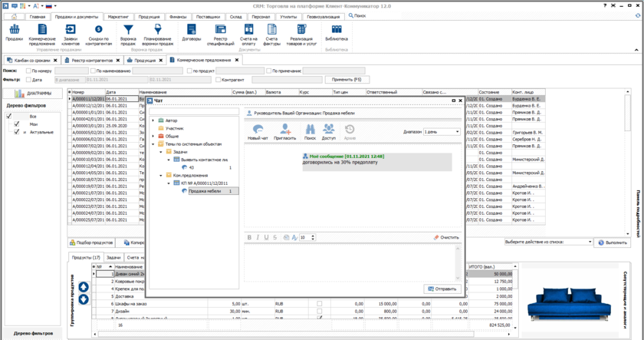Enable Дата filter checkbox
This screenshot has height=340, width=644.
point(28,80)
